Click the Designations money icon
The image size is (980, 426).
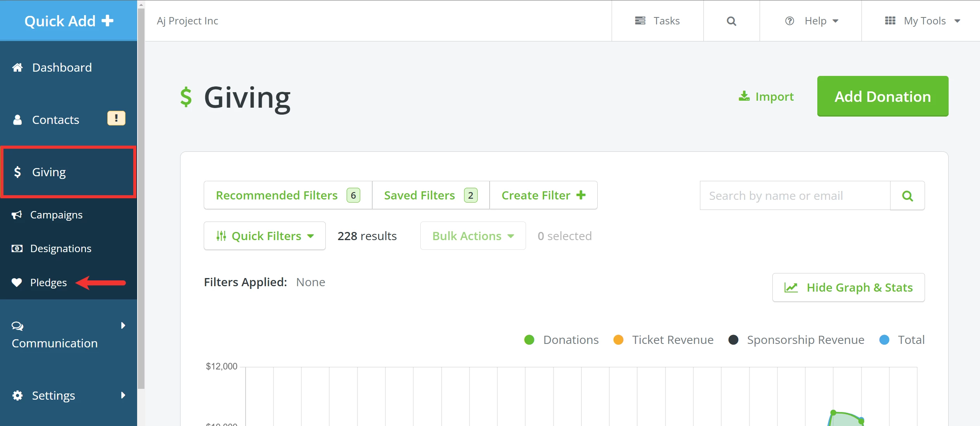(17, 249)
